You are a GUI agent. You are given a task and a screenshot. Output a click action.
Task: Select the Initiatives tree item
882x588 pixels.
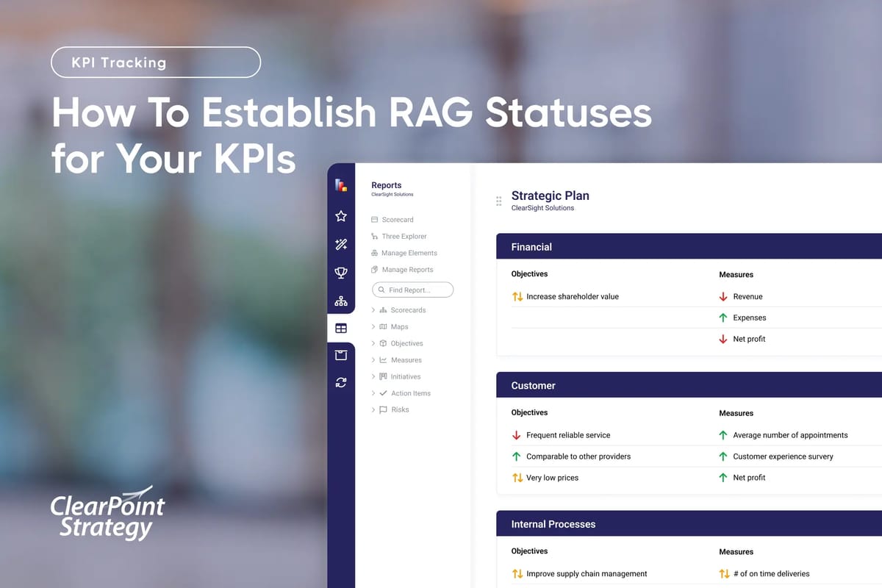[x=406, y=376]
